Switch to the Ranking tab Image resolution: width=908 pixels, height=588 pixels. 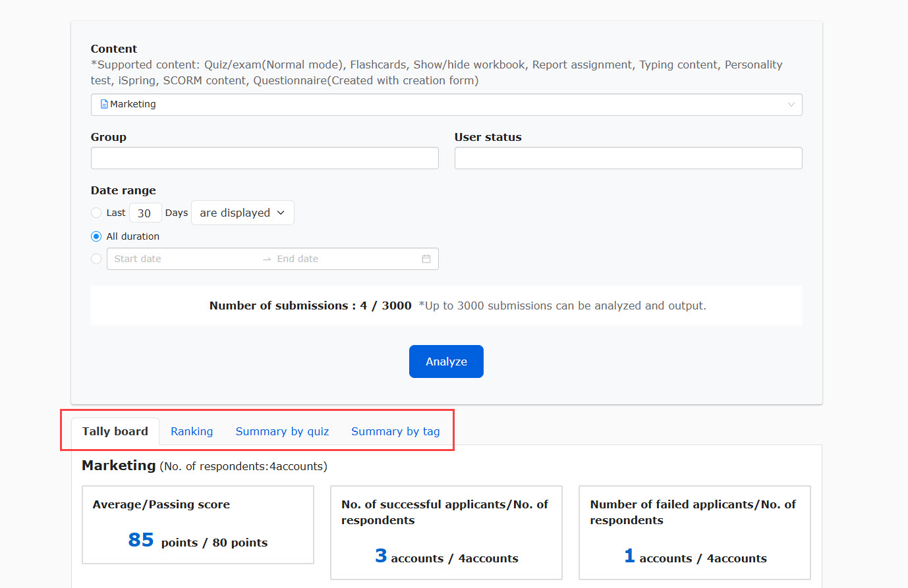192,431
